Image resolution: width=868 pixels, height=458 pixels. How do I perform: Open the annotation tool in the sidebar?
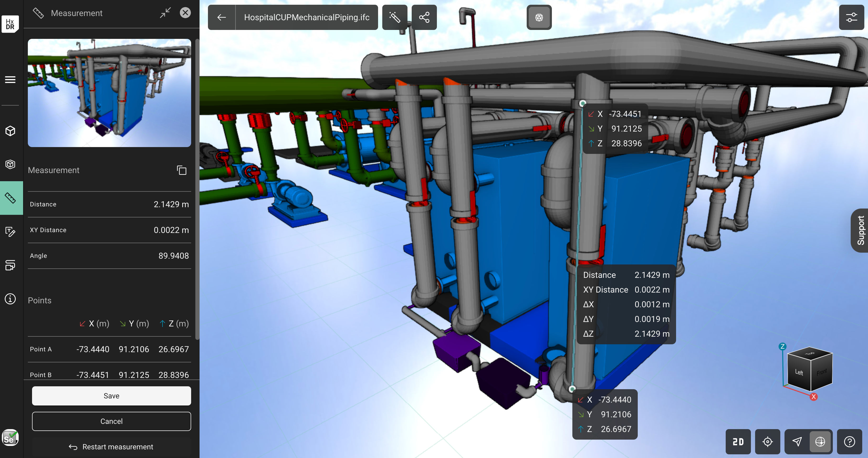pyautogui.click(x=10, y=232)
